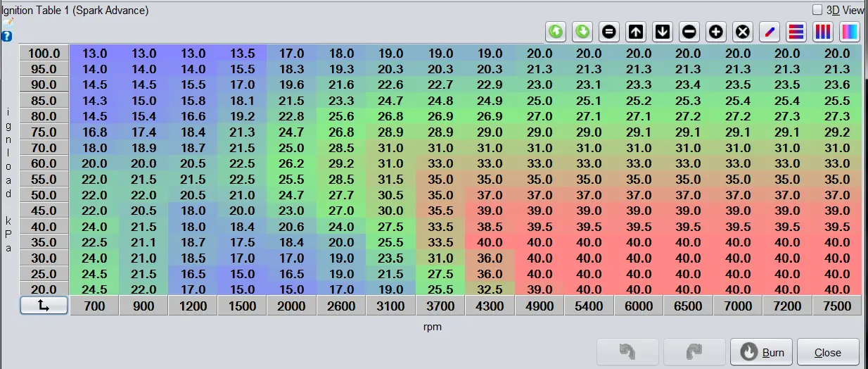Select the 5400 rpm axis bin
Image resolution: width=868 pixels, height=369 pixels.
point(589,306)
